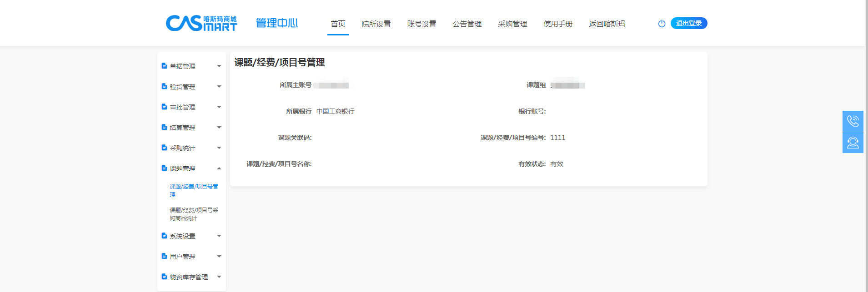Click the power icon beside 退出登录
868x292 pixels.
tap(662, 24)
